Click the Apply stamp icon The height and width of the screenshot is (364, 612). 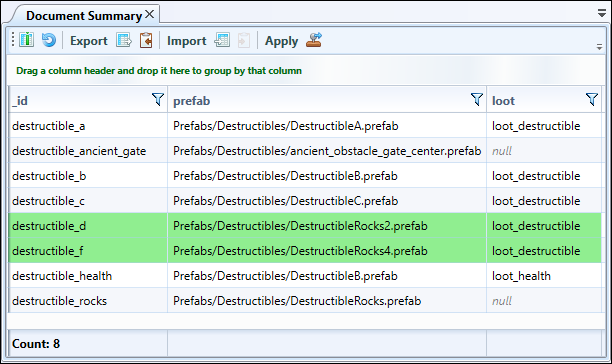point(314,40)
